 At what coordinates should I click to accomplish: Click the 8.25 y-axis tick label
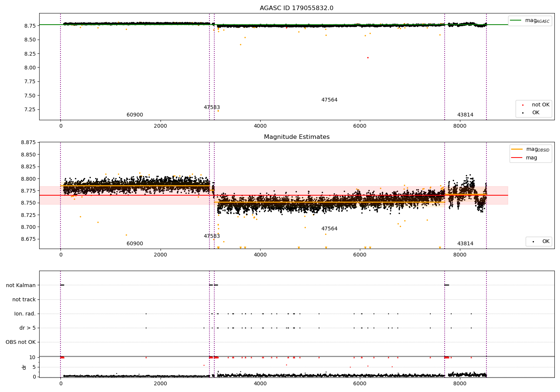tap(30, 54)
